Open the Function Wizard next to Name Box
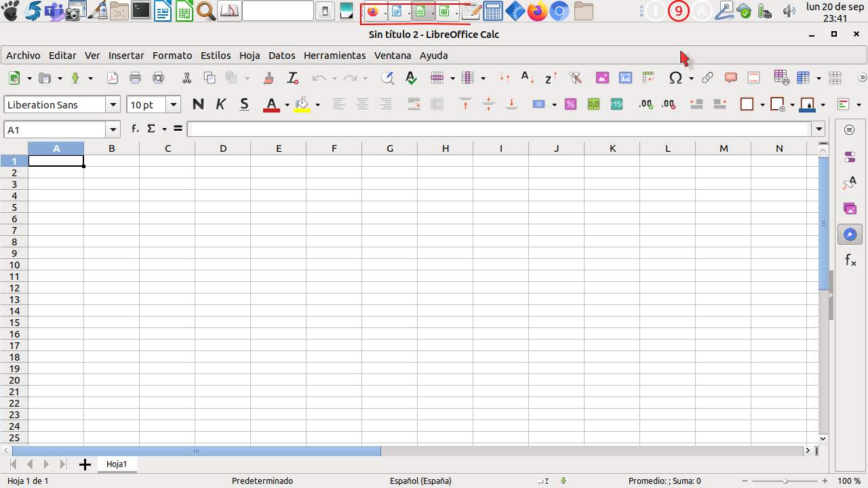The height and width of the screenshot is (488, 868). (x=136, y=129)
